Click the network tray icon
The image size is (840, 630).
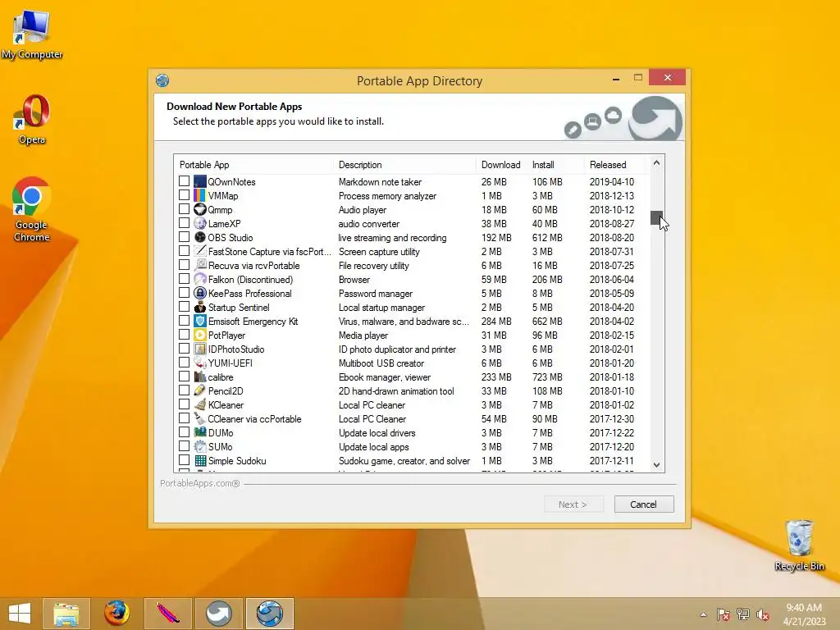[743, 614]
